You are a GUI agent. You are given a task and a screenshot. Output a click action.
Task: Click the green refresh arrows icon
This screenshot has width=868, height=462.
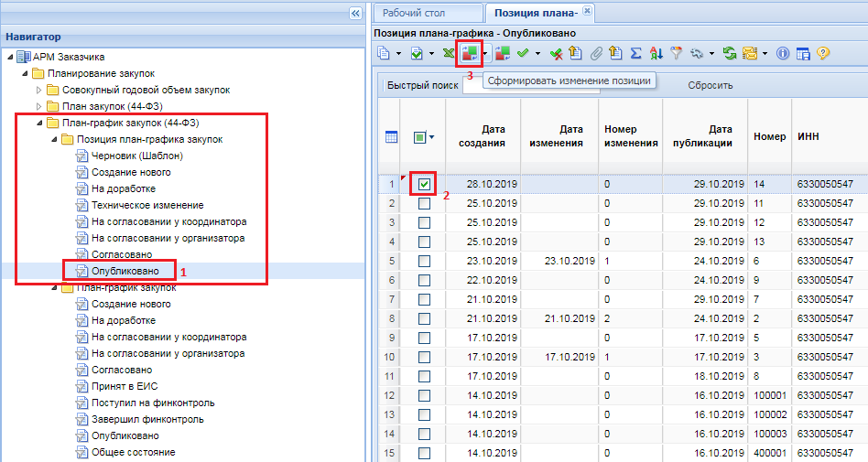(x=730, y=54)
